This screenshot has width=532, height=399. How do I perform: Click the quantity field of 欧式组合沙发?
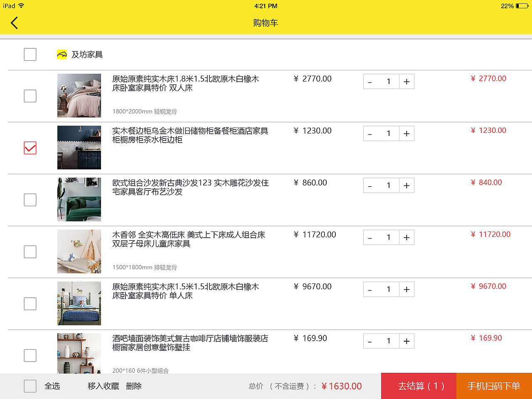click(x=389, y=185)
